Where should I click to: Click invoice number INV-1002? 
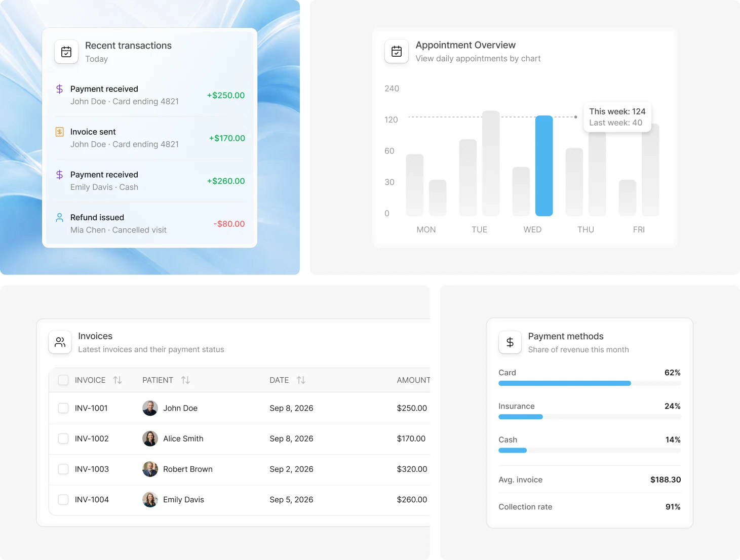92,438
